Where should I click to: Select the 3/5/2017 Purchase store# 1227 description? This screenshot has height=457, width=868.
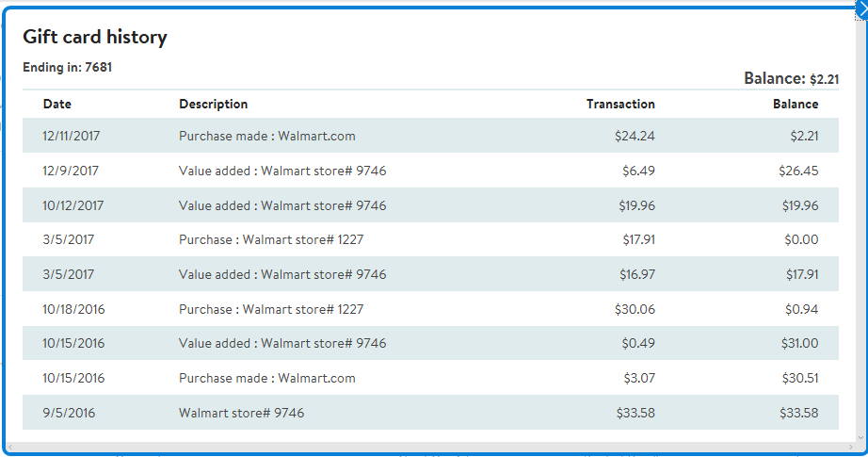[271, 239]
